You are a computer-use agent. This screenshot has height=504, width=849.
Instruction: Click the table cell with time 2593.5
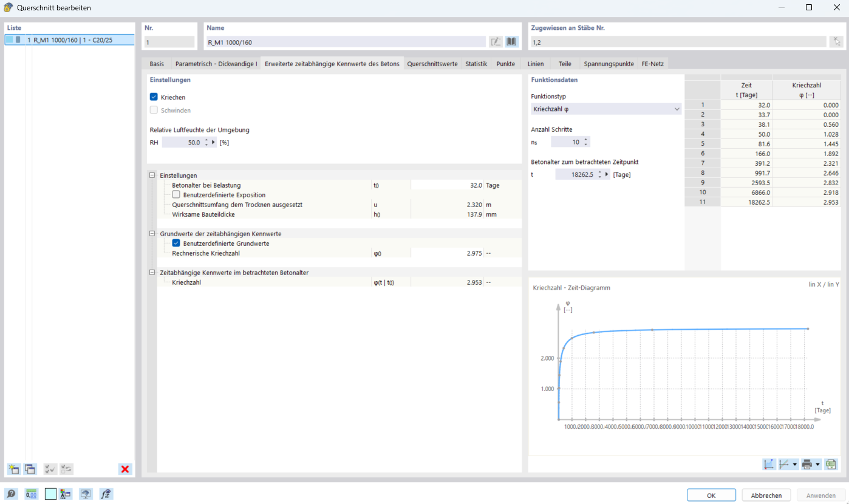pyautogui.click(x=746, y=182)
